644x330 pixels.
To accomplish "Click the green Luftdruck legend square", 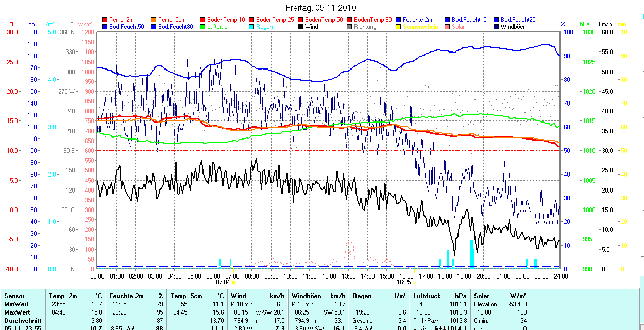I will [x=203, y=26].
